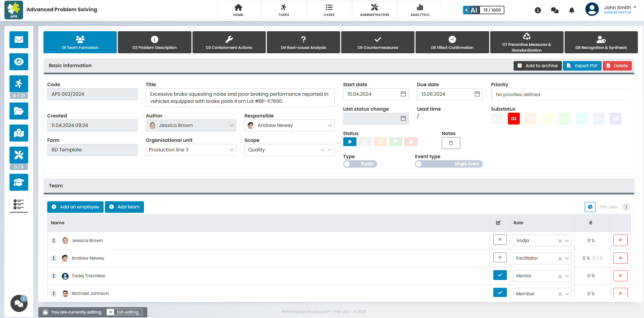
Task: Click the Add an employee button
Action: pyautogui.click(x=75, y=207)
